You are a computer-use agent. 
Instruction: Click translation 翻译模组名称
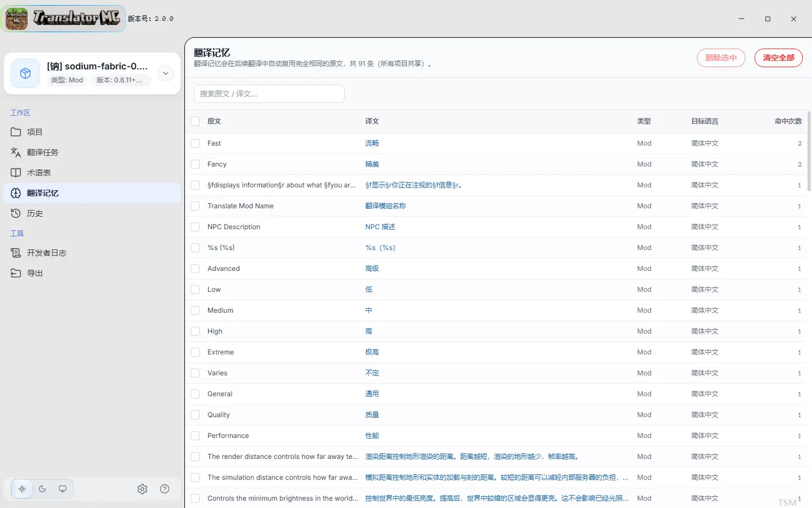coord(386,206)
